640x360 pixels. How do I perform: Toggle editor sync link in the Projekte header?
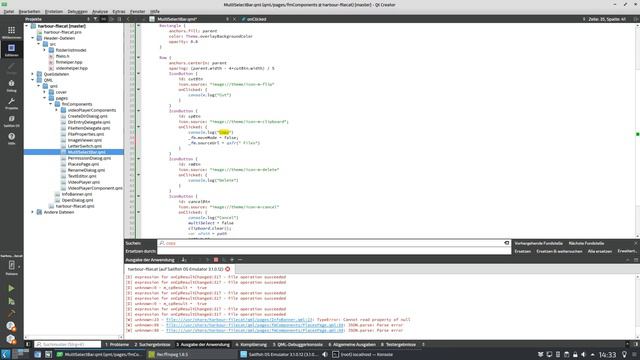(x=104, y=19)
